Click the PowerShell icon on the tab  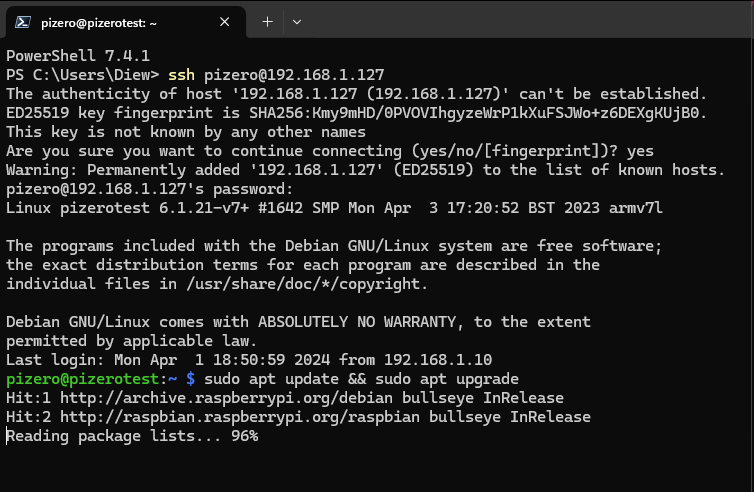point(22,21)
